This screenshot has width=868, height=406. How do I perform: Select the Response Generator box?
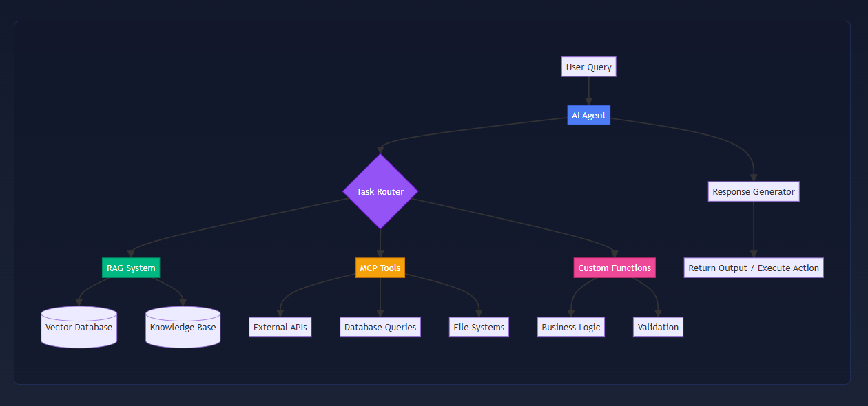[x=753, y=191]
